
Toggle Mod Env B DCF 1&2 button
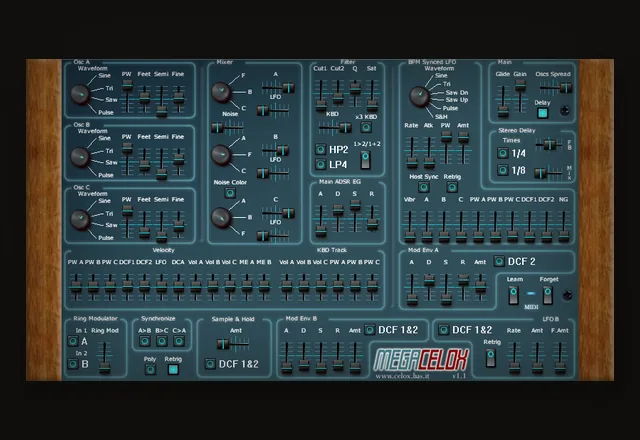369,330
